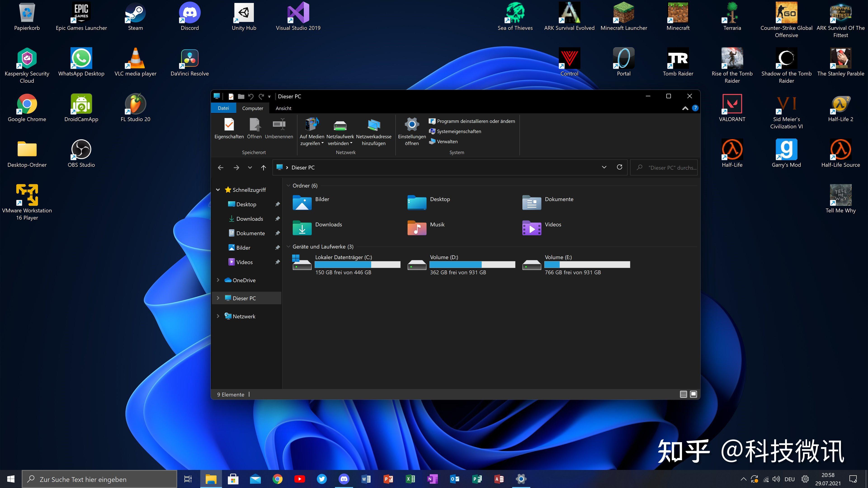Image resolution: width=868 pixels, height=488 pixels.
Task: Click the Öffnen ribbon icon
Action: pyautogui.click(x=254, y=128)
